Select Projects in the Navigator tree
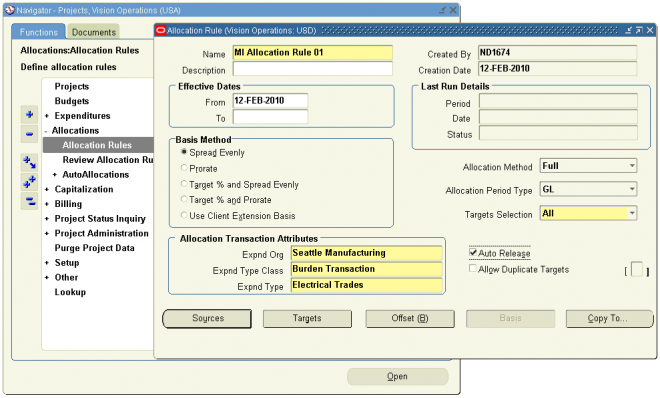This screenshot has width=660, height=398. coord(72,86)
